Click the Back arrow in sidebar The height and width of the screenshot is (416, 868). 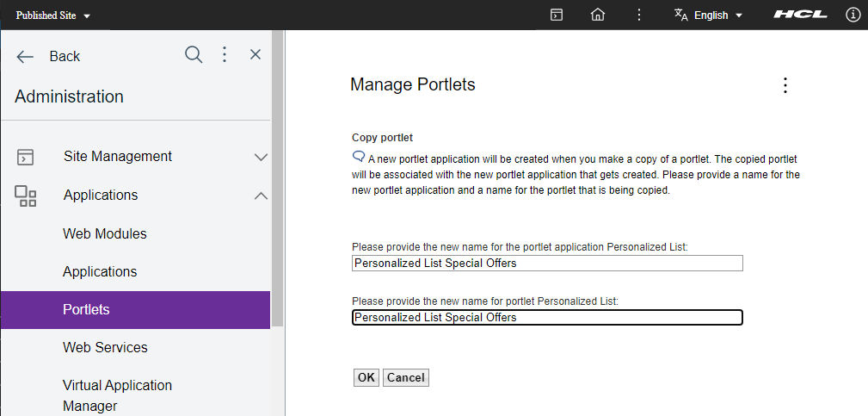point(25,57)
